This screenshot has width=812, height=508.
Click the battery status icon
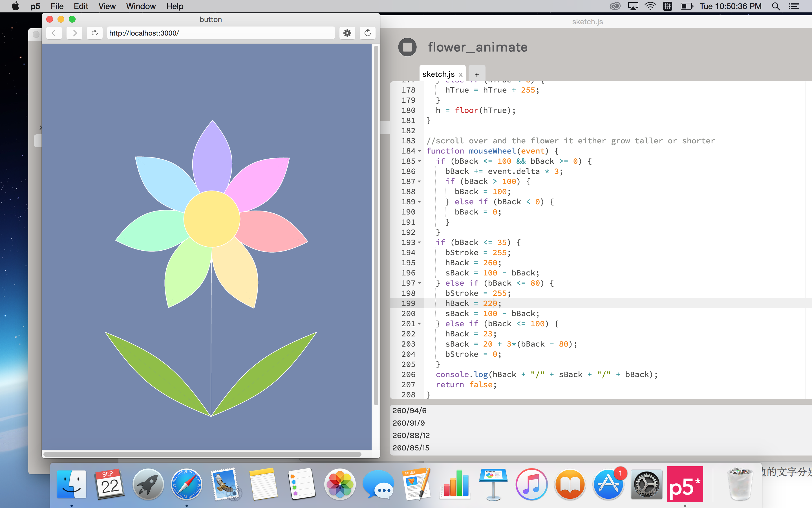pos(687,6)
